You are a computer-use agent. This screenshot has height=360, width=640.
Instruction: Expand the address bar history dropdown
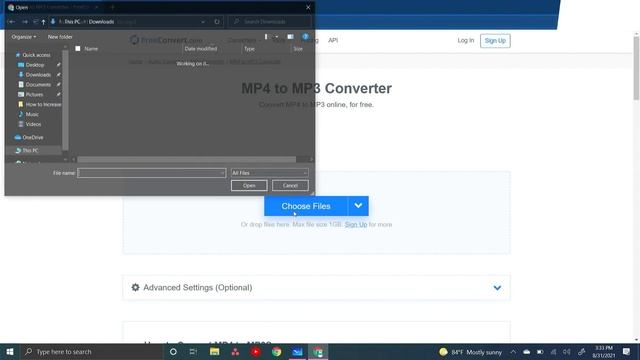coord(203,22)
